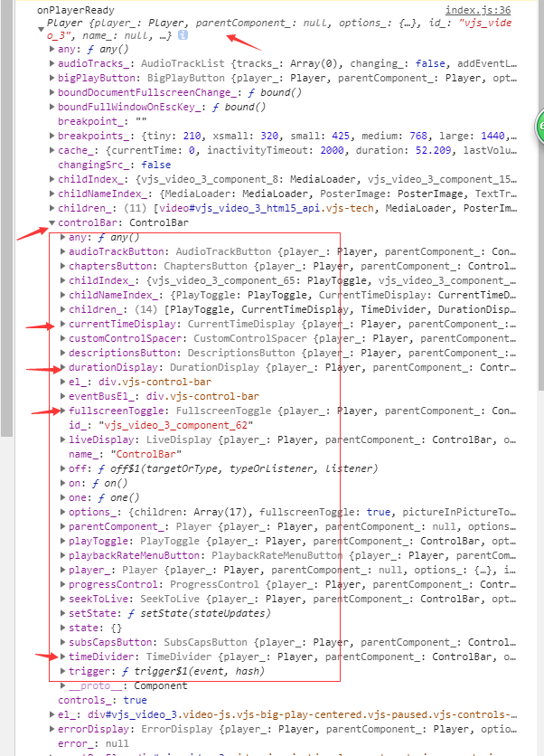Expand the childNameIndex_ object under Player
Viewport: 544px width, 756px height.
pos(52,194)
